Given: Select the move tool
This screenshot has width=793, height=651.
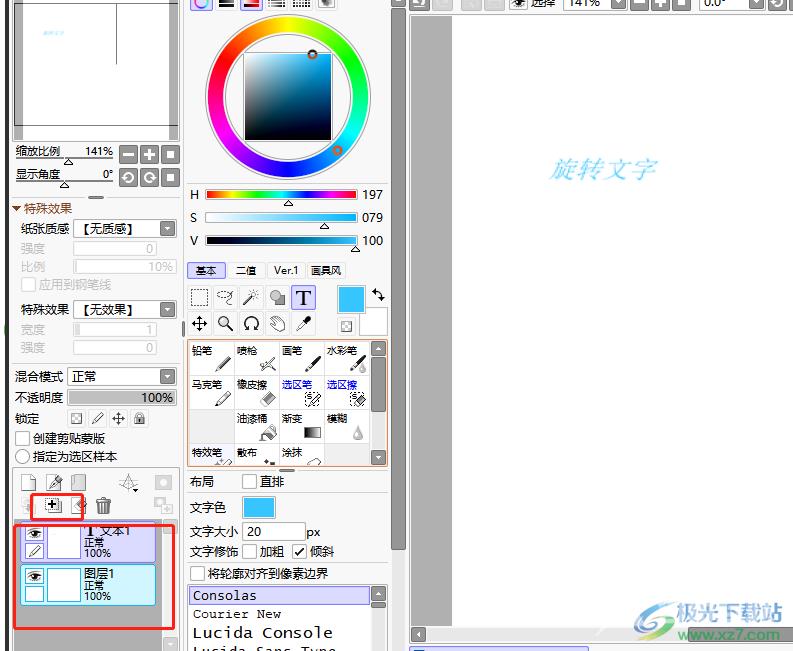Looking at the screenshot, I should pos(199,323).
